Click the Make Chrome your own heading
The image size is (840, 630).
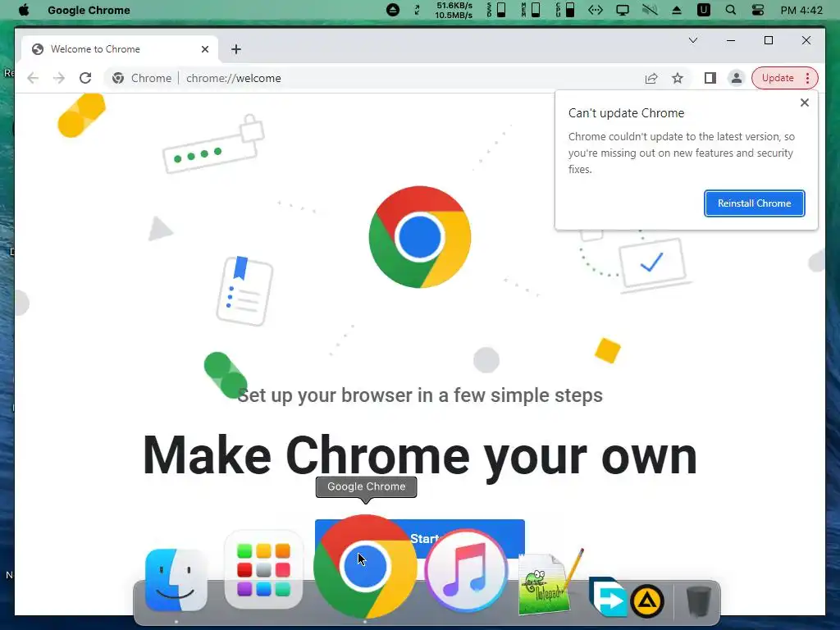pos(419,455)
